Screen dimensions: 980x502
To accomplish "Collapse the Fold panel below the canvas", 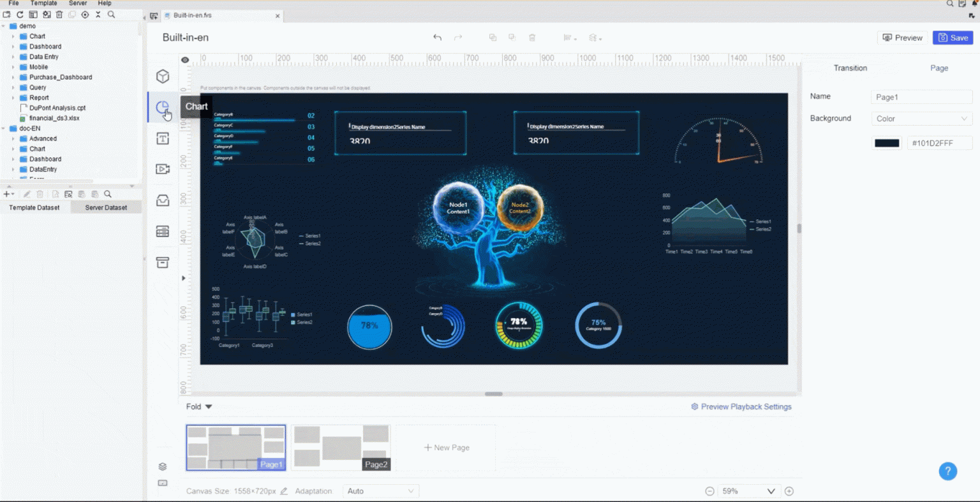I will point(198,406).
